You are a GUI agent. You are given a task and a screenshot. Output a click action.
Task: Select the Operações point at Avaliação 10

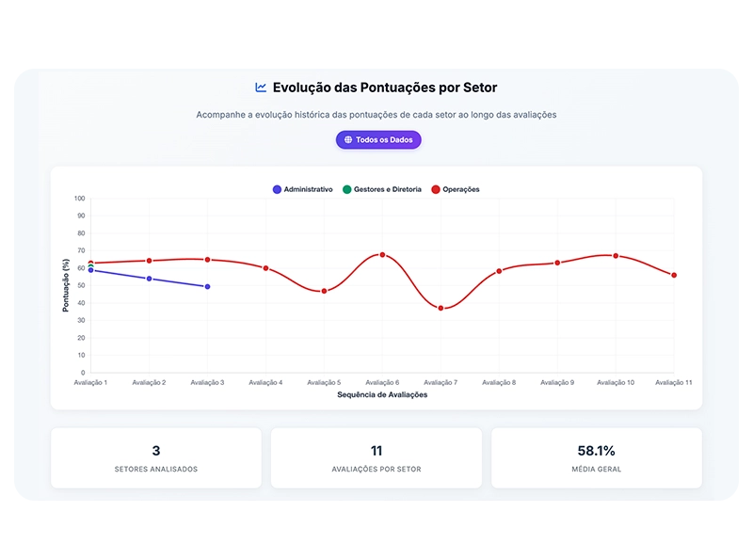click(617, 256)
